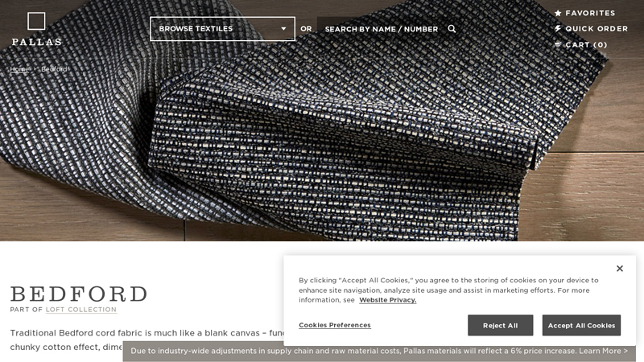Open the Website Privacy link

[x=388, y=300]
